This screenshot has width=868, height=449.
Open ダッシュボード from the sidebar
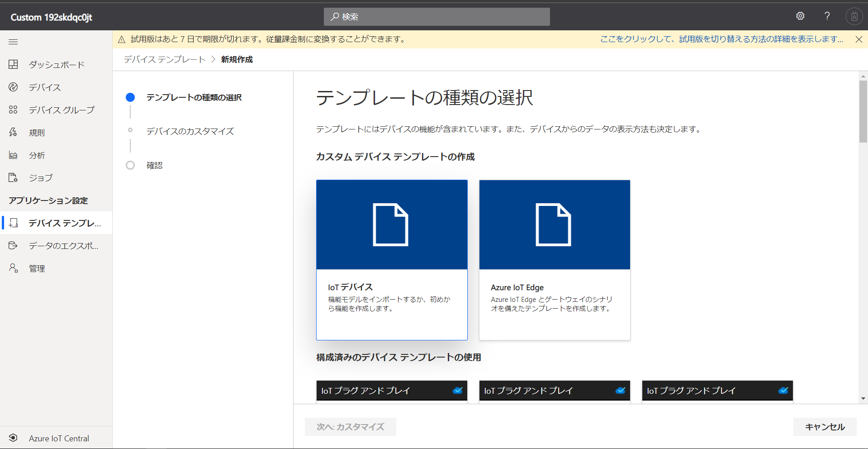coord(56,65)
